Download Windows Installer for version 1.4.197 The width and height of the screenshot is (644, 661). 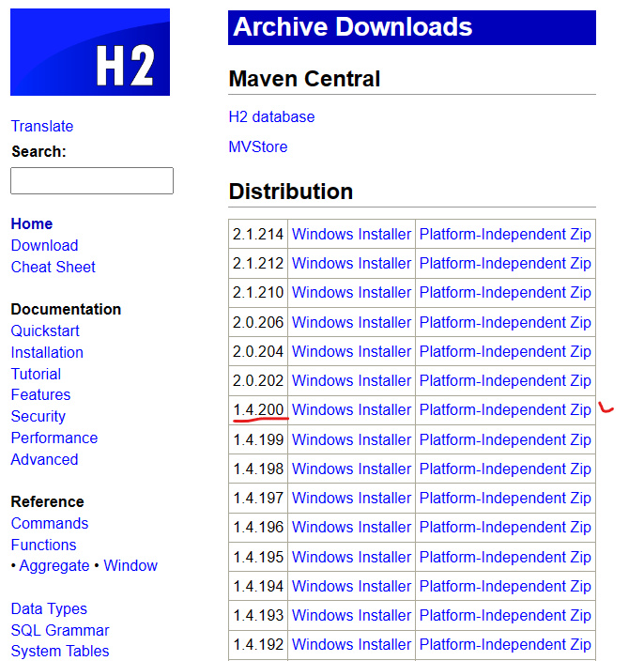click(x=351, y=498)
